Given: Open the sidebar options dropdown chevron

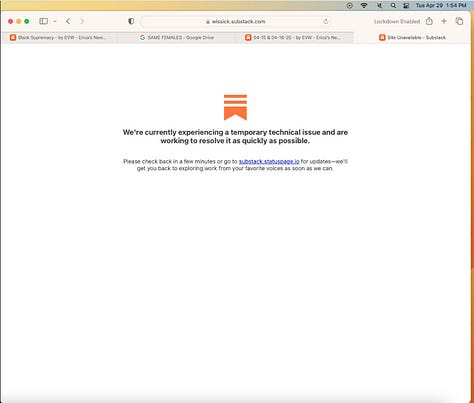Looking at the screenshot, I should coord(55,21).
